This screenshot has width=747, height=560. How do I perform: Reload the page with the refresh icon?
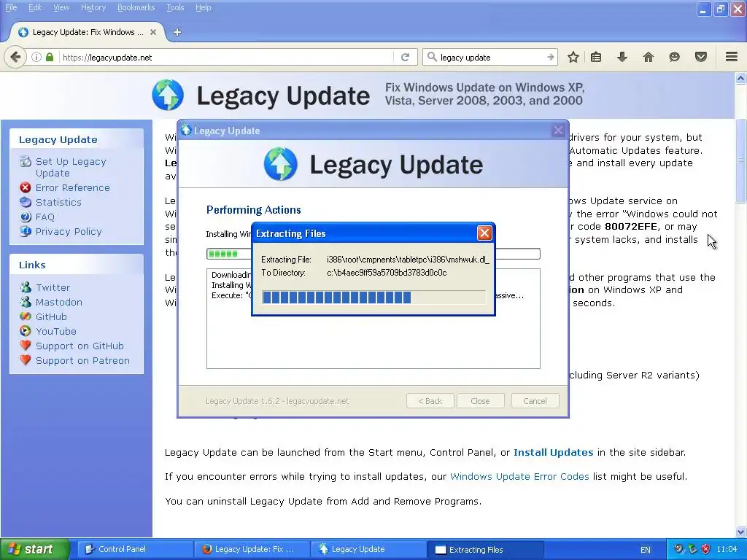point(406,57)
